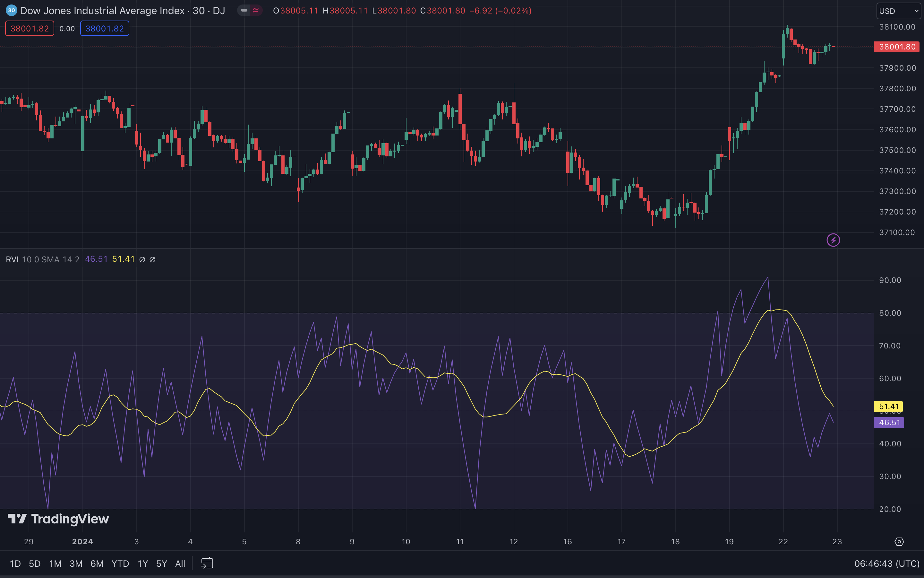Image resolution: width=924 pixels, height=578 pixels.
Task: Click the yellow 51.41 indicator axis label
Action: 889,406
